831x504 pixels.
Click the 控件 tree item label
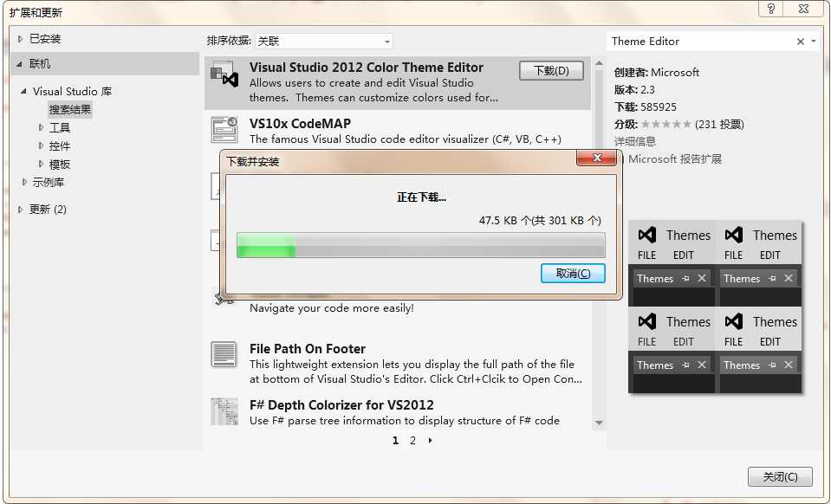(59, 146)
